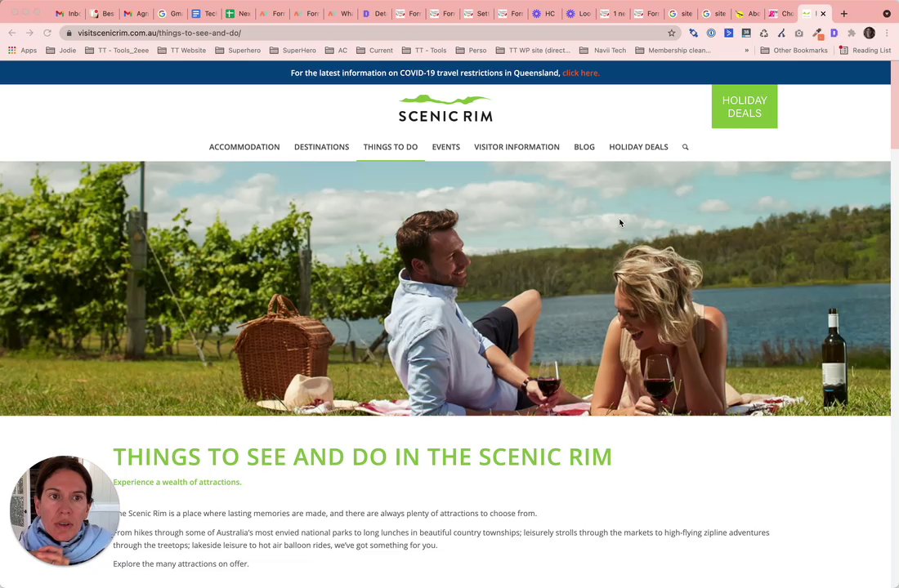Switch to the 1 ne tab
Viewport: 899px width, 588px height.
[612, 13]
